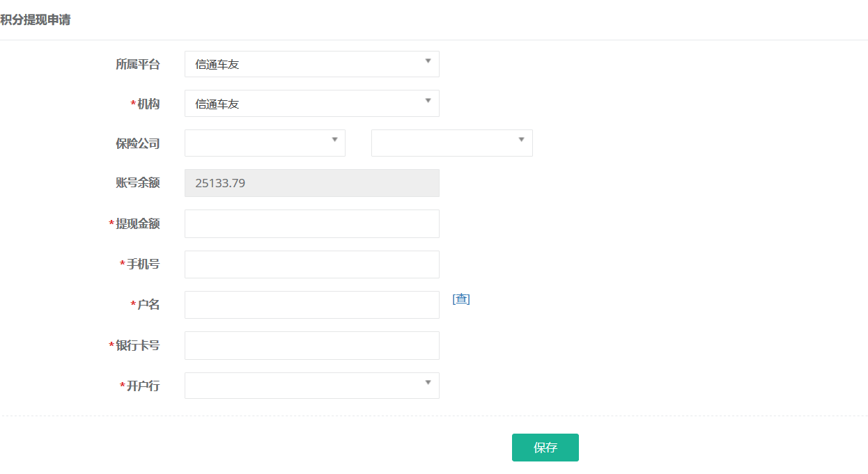Image resolution: width=868 pixels, height=474 pixels.
Task: Click the 提现金额 field label
Action: pyautogui.click(x=137, y=224)
